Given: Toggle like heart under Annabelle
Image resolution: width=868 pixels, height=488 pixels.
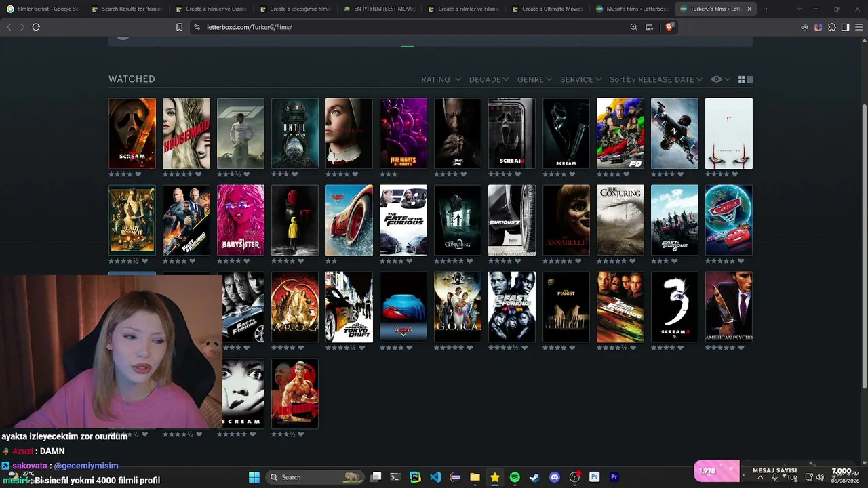Looking at the screenshot, I should click(x=578, y=261).
